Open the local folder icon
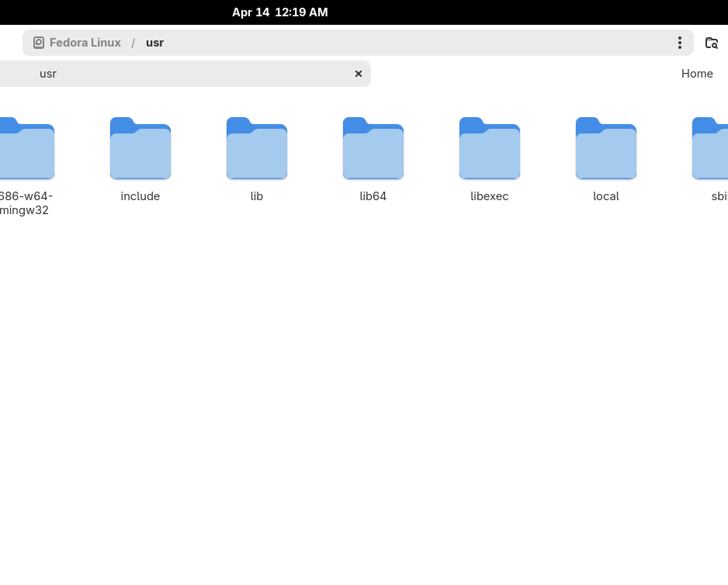728x585 pixels. (606, 148)
